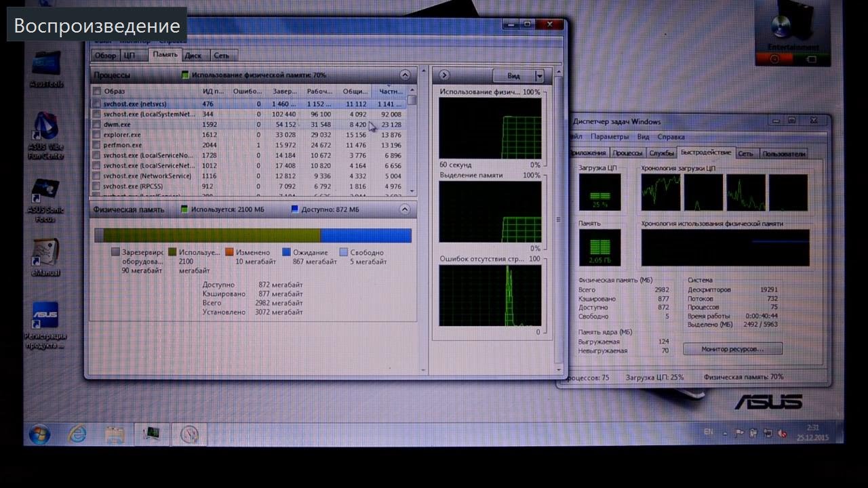Collapse the Физическая память section chevron

[405, 209]
